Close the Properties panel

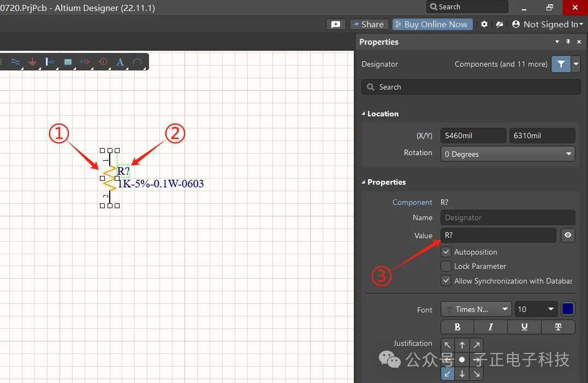[579, 42]
